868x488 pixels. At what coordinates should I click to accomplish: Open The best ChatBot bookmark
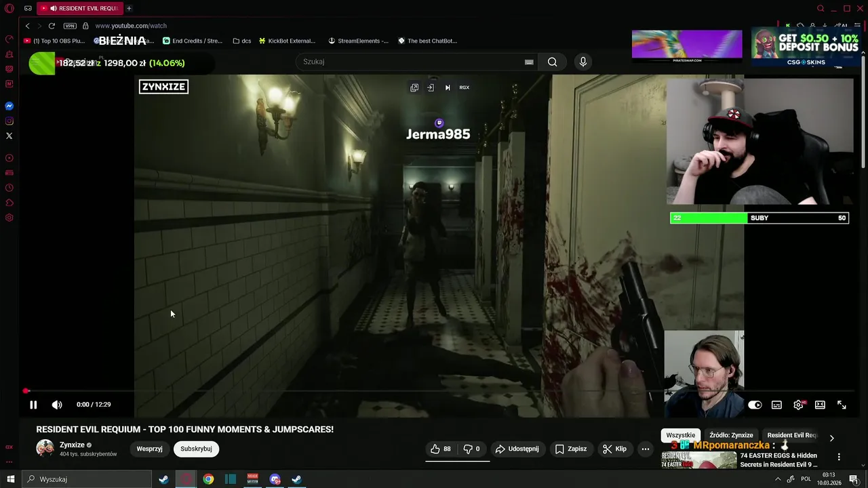click(427, 41)
